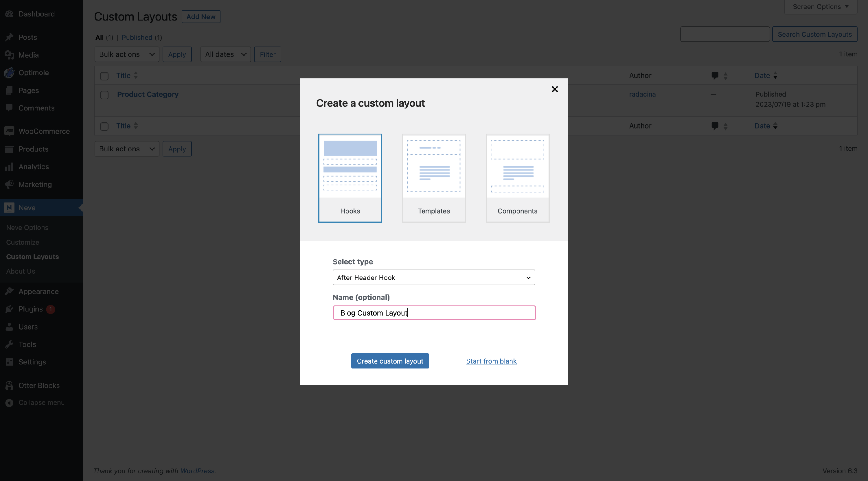The width and height of the screenshot is (868, 481).
Task: Open the top Bulk actions dropdown
Action: 127,54
